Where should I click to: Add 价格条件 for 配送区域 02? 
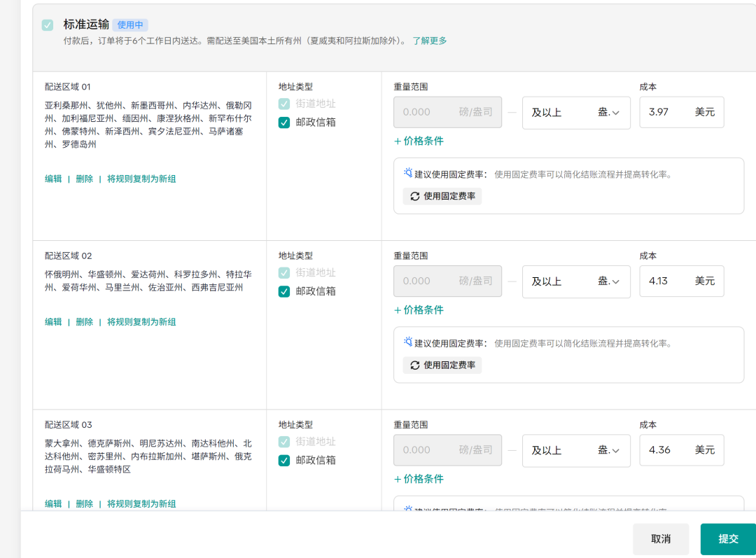click(419, 310)
